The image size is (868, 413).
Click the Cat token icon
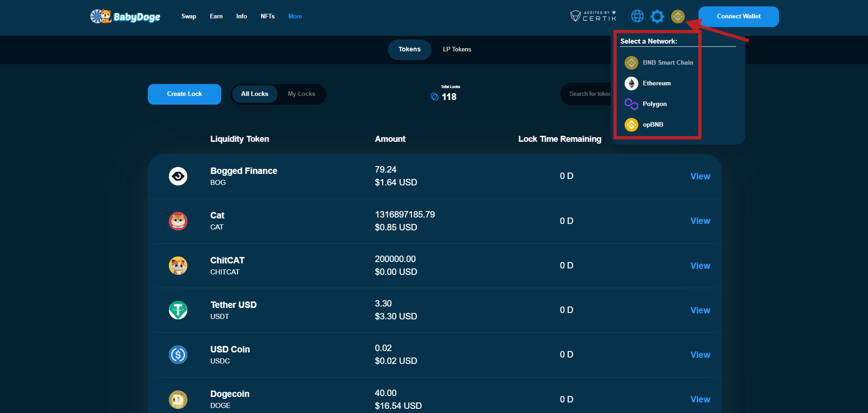pos(178,221)
